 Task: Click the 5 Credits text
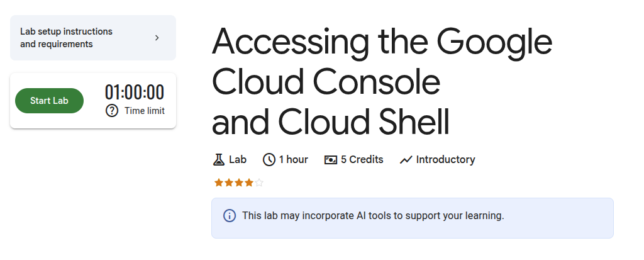pyautogui.click(x=362, y=159)
